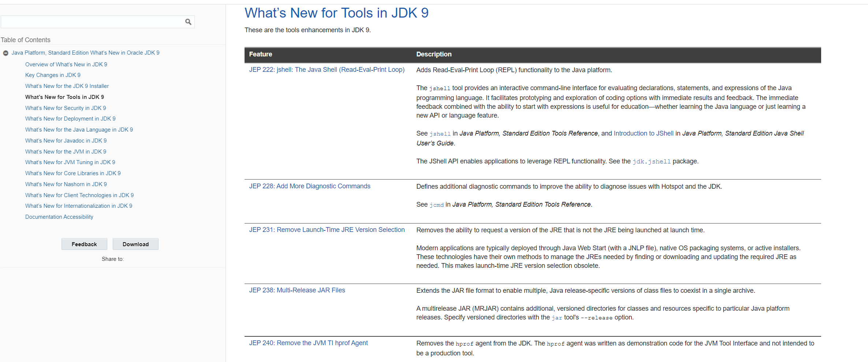Click the Table of Contents label
Viewport: 868px width, 362px height.
click(x=26, y=40)
